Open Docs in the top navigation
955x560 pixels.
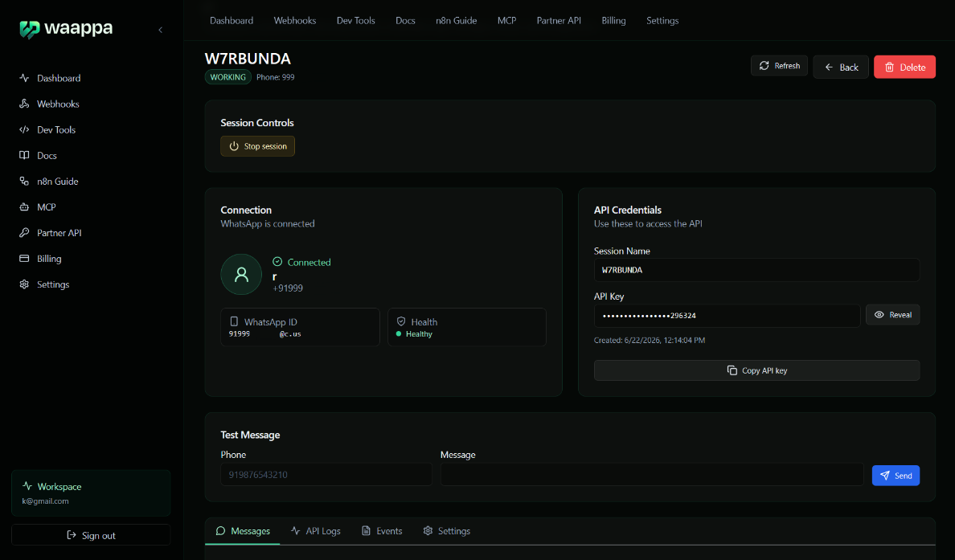coord(405,21)
